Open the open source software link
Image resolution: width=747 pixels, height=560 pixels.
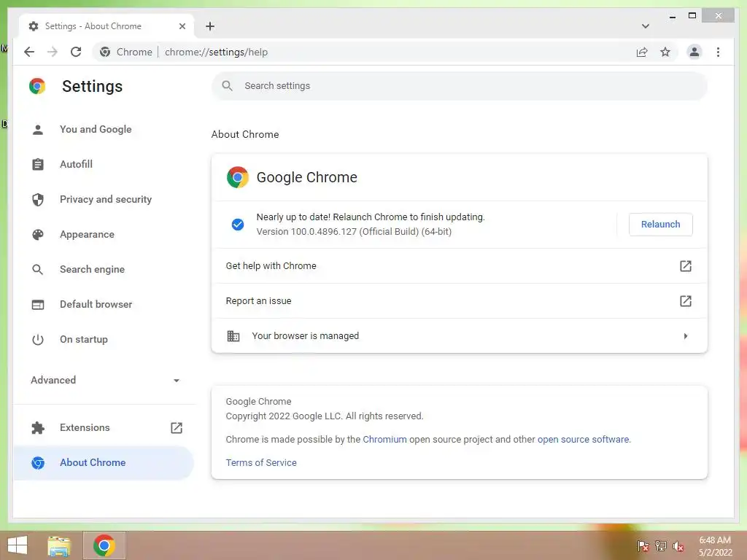[583, 439]
